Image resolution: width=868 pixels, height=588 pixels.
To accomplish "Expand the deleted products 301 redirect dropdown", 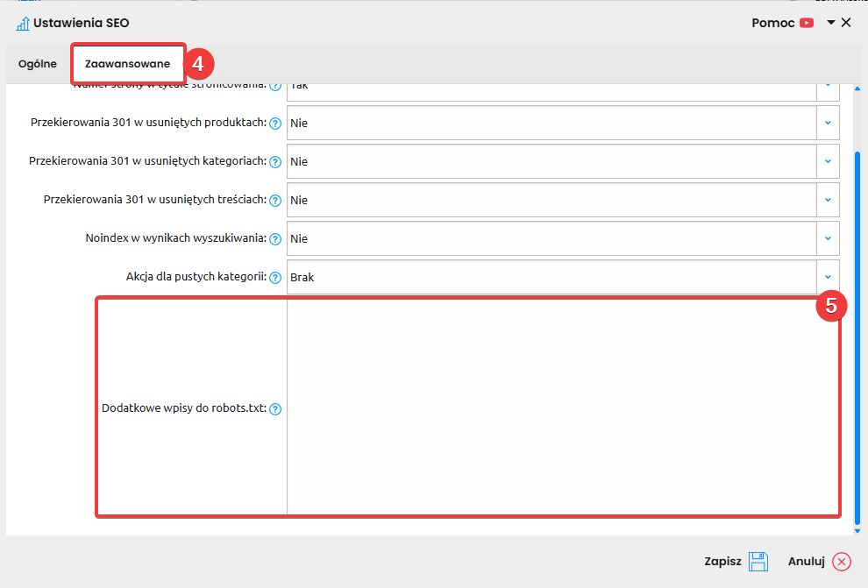I will pyautogui.click(x=828, y=124).
